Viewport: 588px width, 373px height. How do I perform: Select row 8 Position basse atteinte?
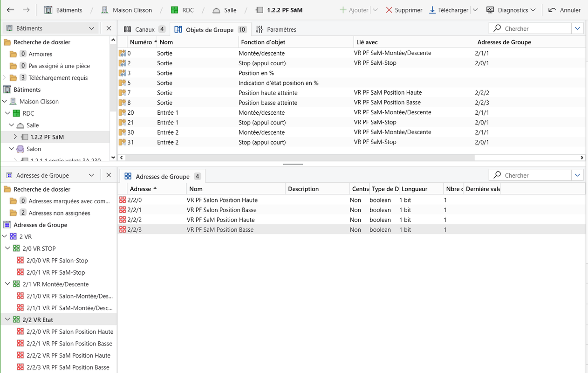coord(351,103)
